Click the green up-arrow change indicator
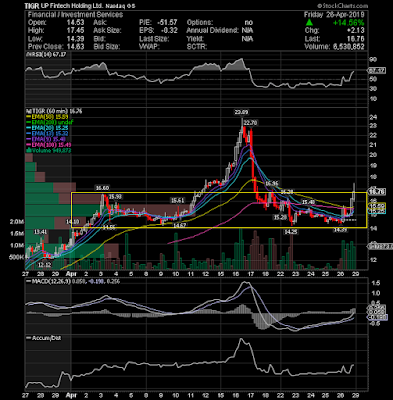The width and height of the screenshot is (393, 400). pos(309,23)
